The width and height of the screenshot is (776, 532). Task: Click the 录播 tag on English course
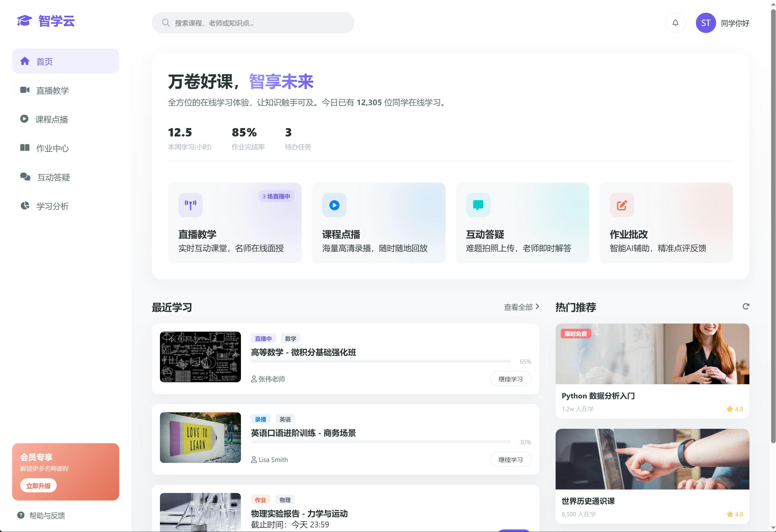pos(260,419)
